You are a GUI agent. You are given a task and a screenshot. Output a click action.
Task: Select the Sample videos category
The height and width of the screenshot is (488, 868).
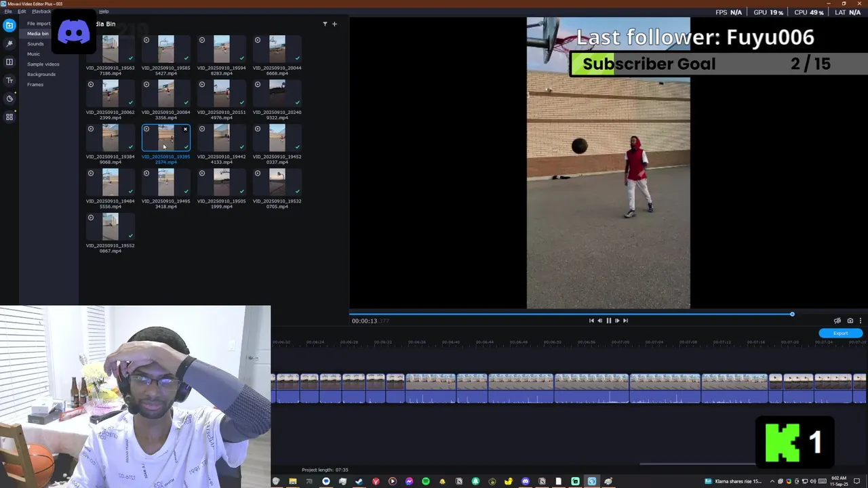[43, 64]
